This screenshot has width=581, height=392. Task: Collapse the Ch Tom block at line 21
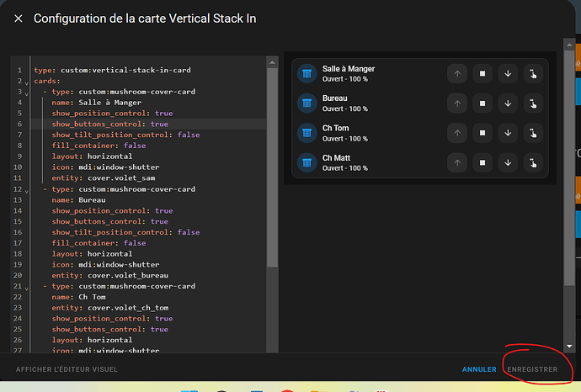point(26,287)
